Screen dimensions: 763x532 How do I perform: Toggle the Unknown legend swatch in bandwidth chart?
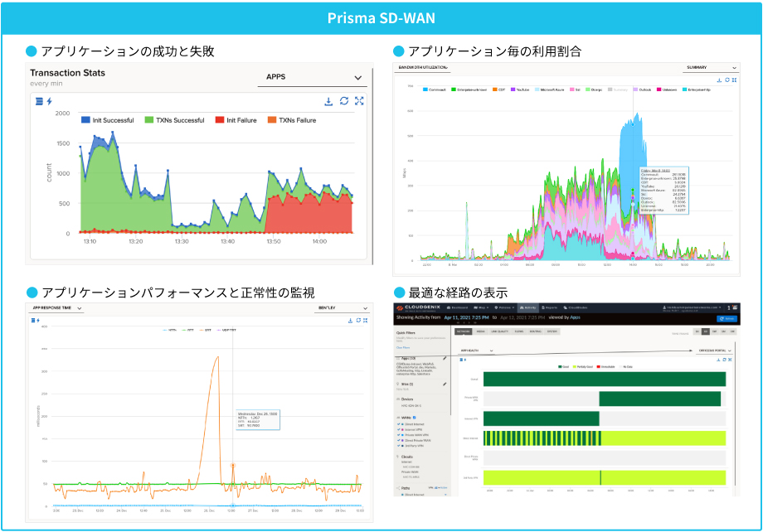click(x=659, y=89)
